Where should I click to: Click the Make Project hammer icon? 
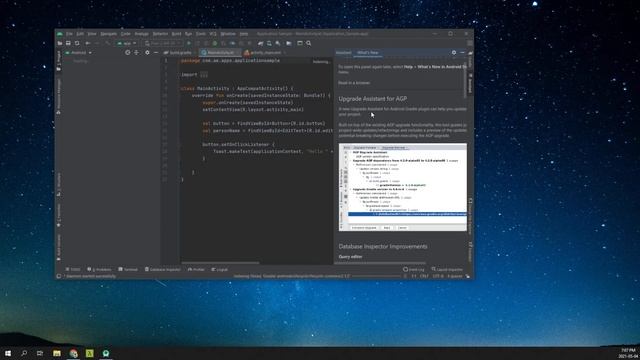click(108, 43)
